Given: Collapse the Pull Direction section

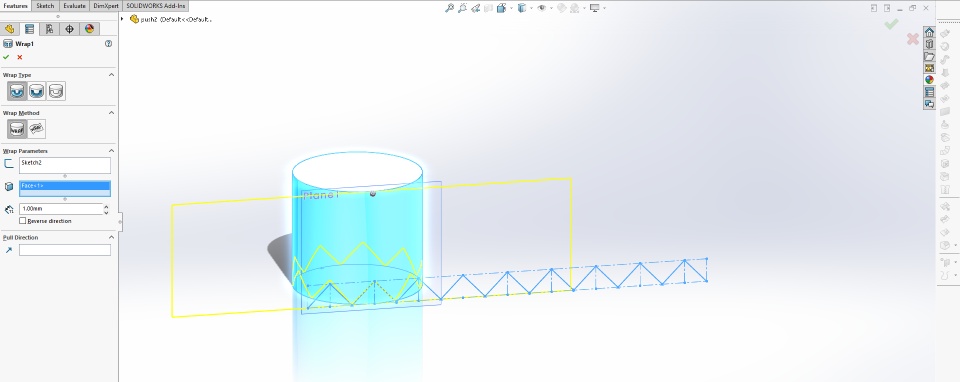Looking at the screenshot, I should [x=111, y=237].
